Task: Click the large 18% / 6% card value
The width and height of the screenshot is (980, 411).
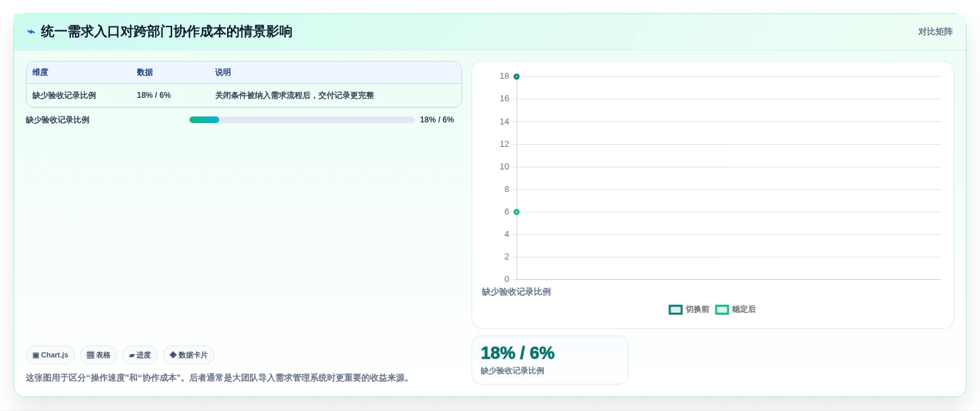Action: [x=517, y=353]
